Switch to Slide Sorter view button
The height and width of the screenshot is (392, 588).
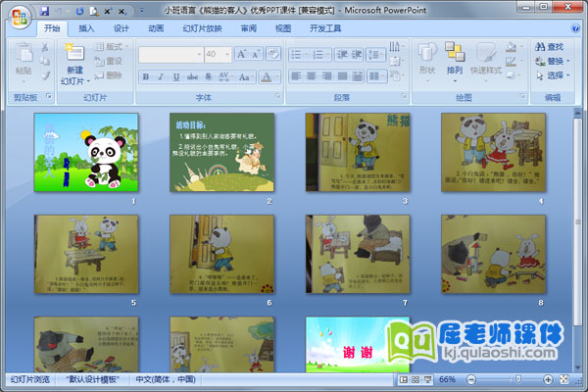(416, 379)
